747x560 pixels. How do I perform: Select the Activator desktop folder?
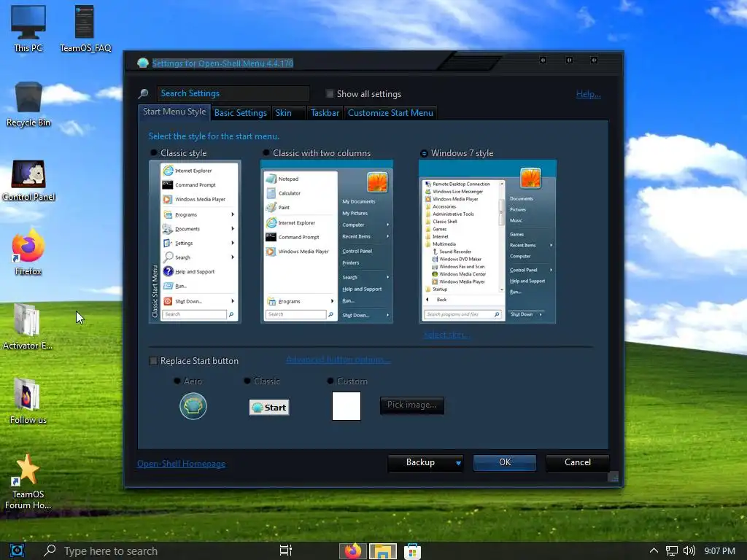[x=28, y=326]
